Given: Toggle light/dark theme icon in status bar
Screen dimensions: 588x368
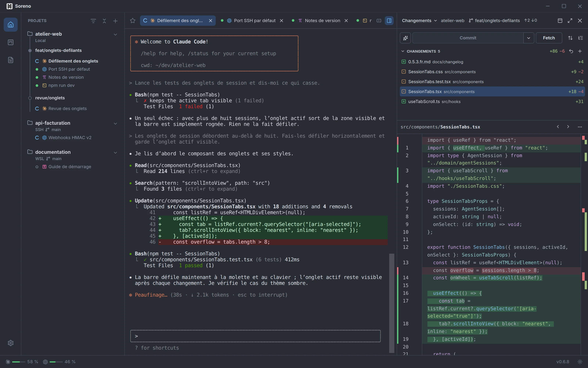Looking at the screenshot, I should [x=580, y=362].
